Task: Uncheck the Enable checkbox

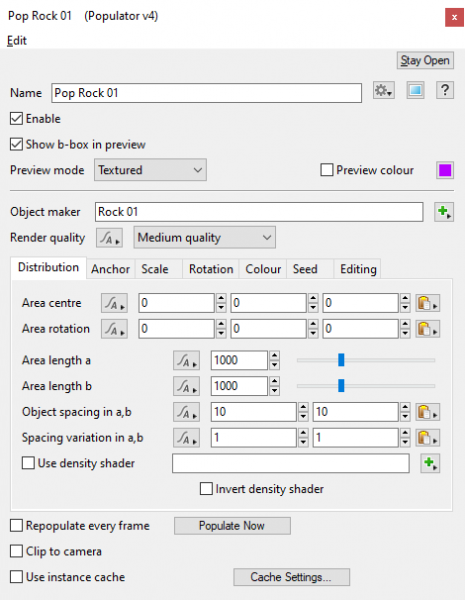Action: [16, 119]
